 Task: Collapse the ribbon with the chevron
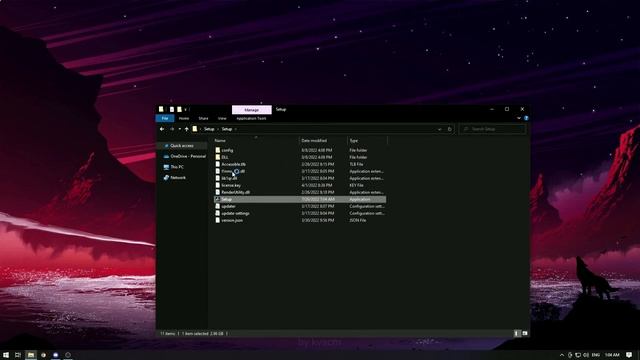(519, 118)
